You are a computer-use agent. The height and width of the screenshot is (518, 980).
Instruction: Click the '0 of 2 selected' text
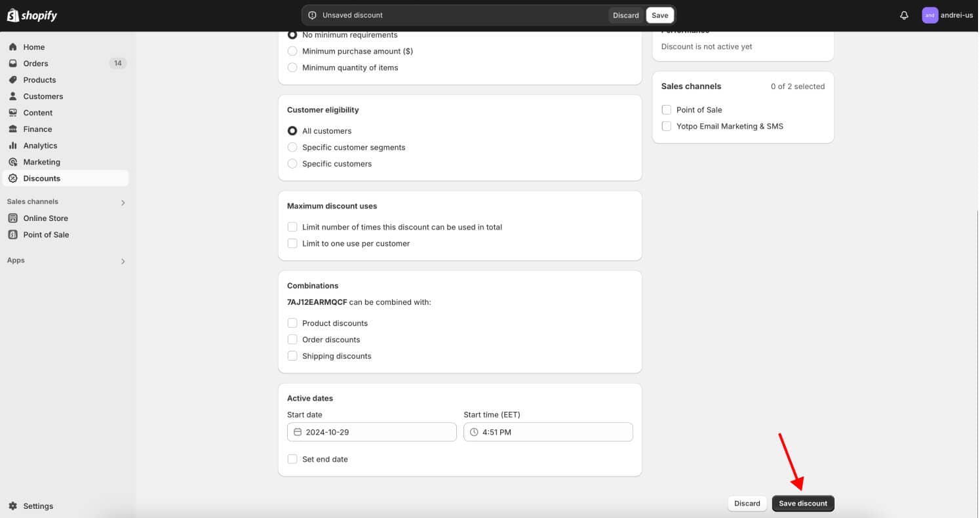click(798, 87)
